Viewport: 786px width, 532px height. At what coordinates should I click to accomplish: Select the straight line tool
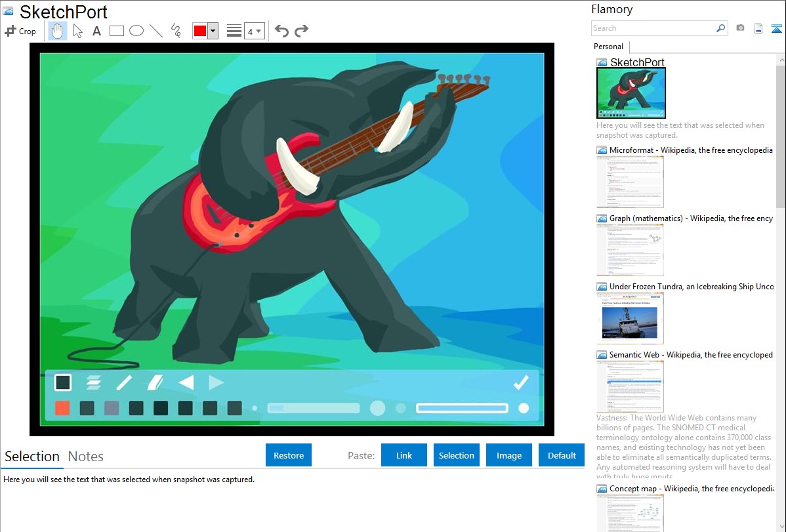(x=156, y=31)
